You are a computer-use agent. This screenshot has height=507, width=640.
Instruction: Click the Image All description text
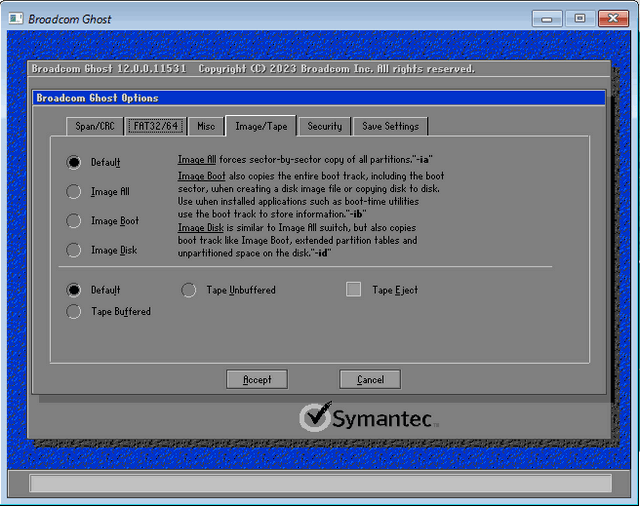coord(305,160)
